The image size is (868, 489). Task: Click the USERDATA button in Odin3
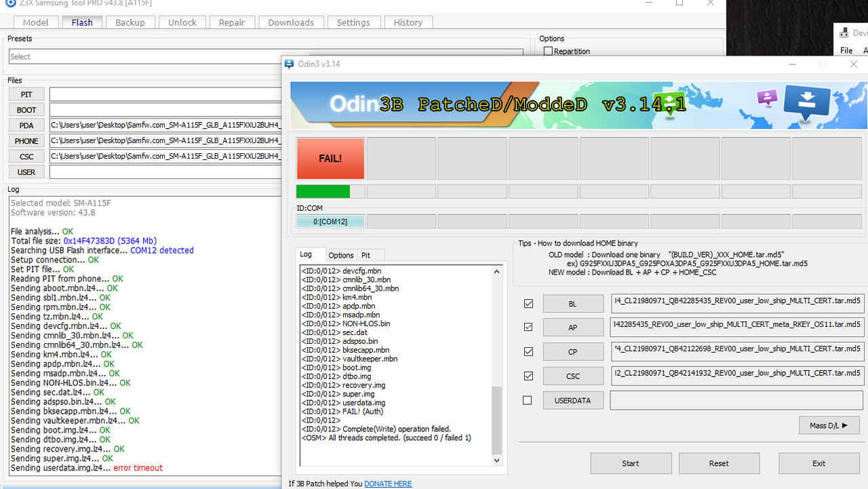pyautogui.click(x=573, y=401)
